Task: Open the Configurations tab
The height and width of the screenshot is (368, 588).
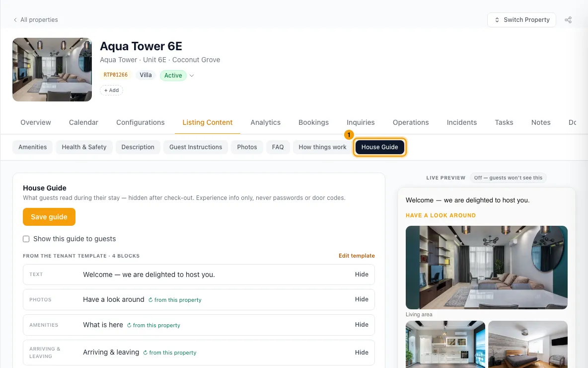Action: point(140,122)
